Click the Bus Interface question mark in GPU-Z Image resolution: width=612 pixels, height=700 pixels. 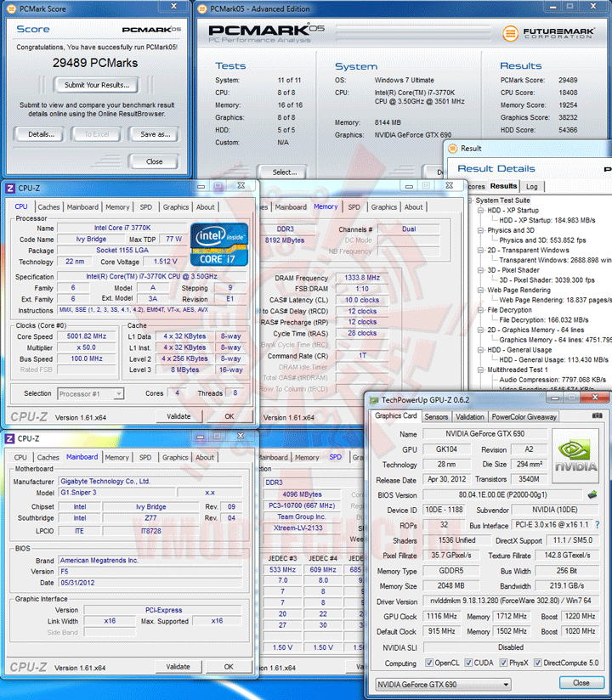pos(598,525)
